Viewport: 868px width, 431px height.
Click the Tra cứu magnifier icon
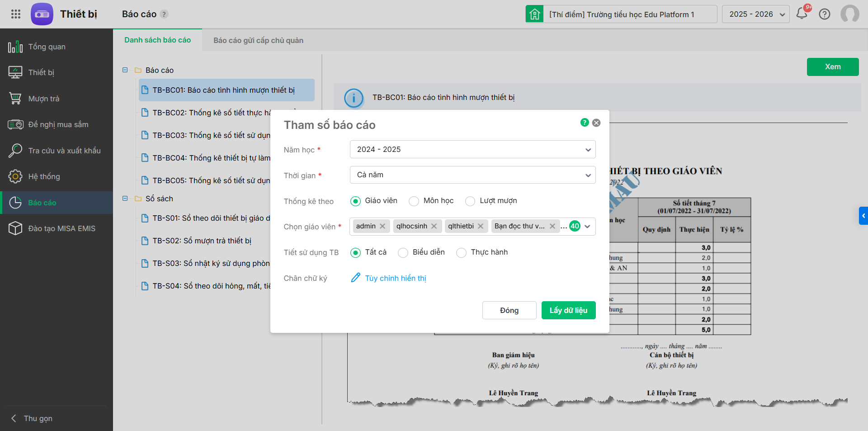pos(15,151)
